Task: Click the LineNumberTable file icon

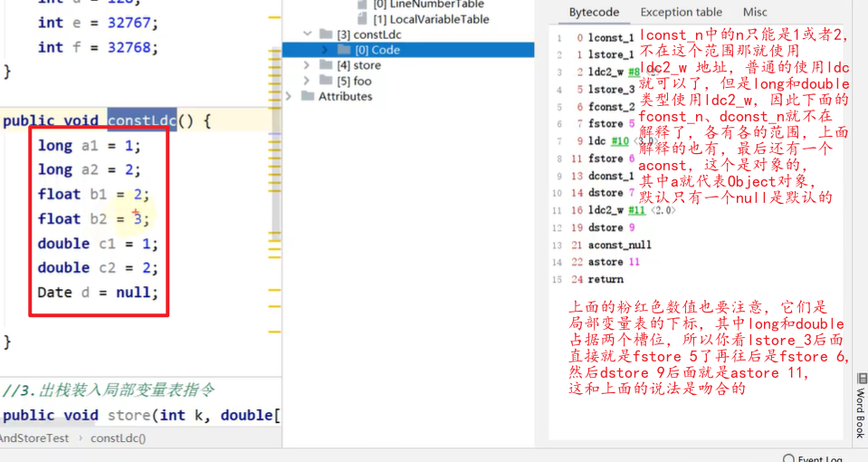Action: pyautogui.click(x=363, y=5)
